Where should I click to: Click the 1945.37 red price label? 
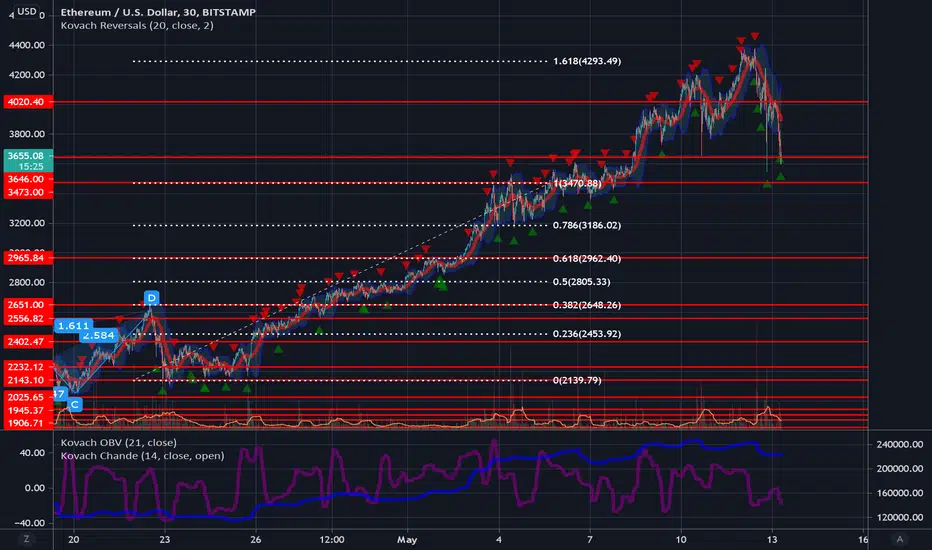click(28, 410)
